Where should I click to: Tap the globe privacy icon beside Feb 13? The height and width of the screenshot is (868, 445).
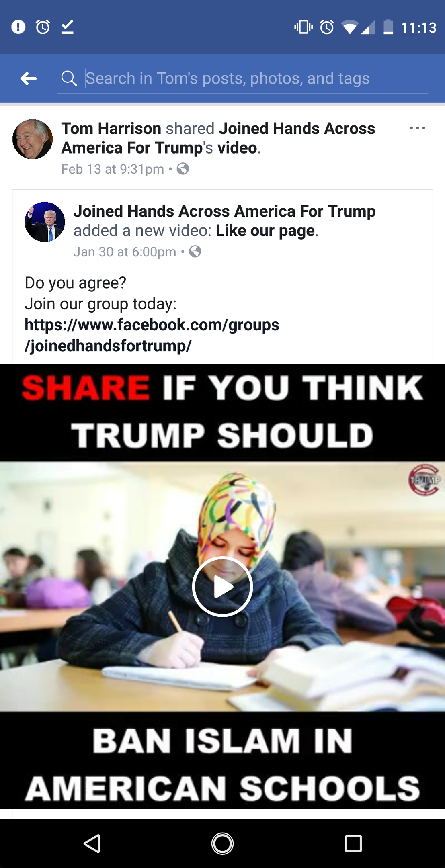pyautogui.click(x=183, y=169)
